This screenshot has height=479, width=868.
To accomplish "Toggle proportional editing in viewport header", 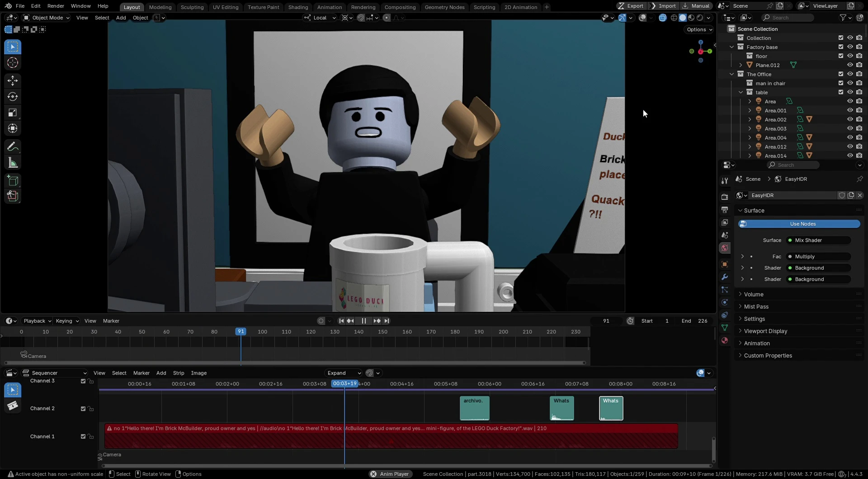I will click(387, 18).
